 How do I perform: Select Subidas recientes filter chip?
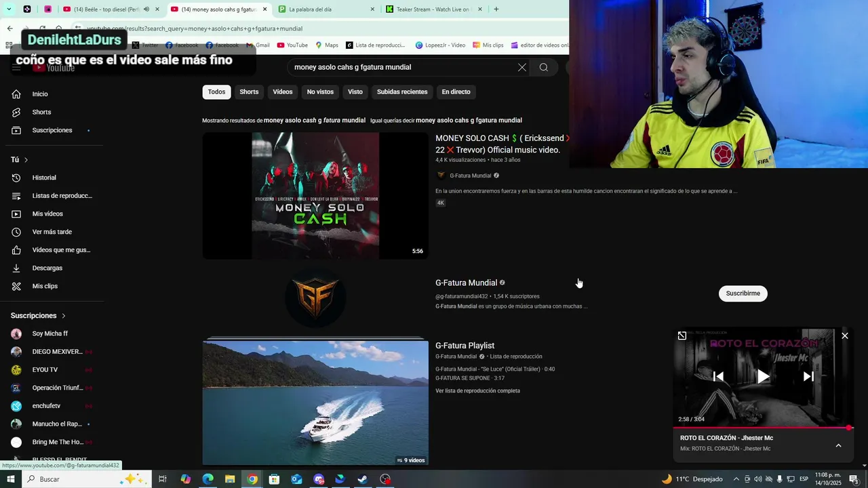tap(402, 91)
